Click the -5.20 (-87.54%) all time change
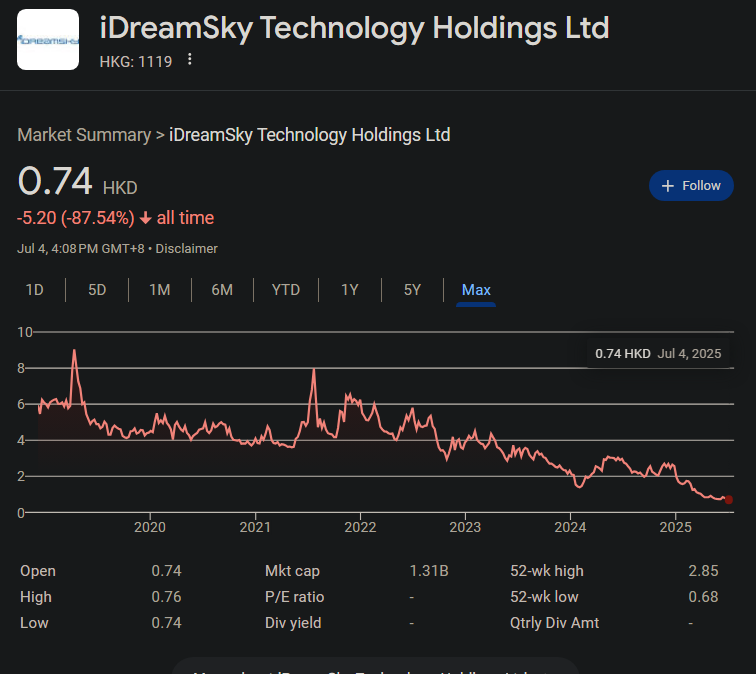The width and height of the screenshot is (756, 674). click(x=115, y=218)
